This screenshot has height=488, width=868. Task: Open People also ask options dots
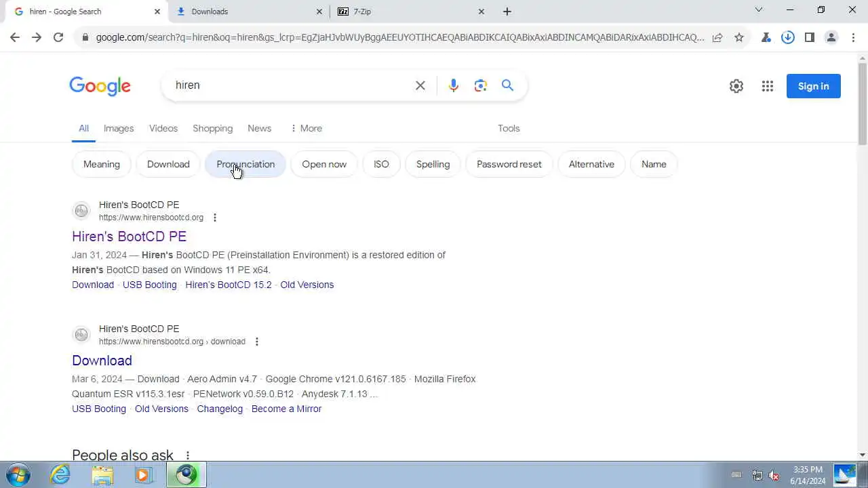click(x=188, y=455)
